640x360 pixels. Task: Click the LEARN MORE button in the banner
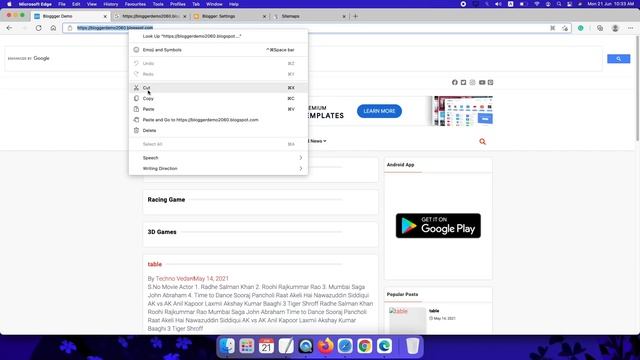click(379, 111)
